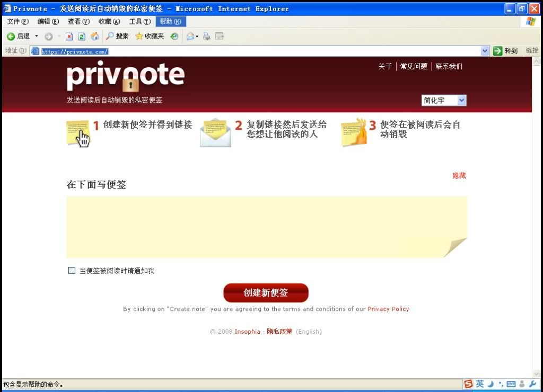Click the Internet Explorer title bar icon
Viewport: 543px width, 392px height.
[7, 8]
